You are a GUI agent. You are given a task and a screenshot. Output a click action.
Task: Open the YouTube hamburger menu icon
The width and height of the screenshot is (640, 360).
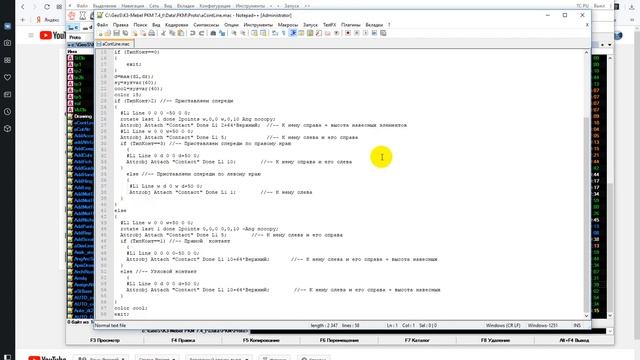[x=31, y=36]
